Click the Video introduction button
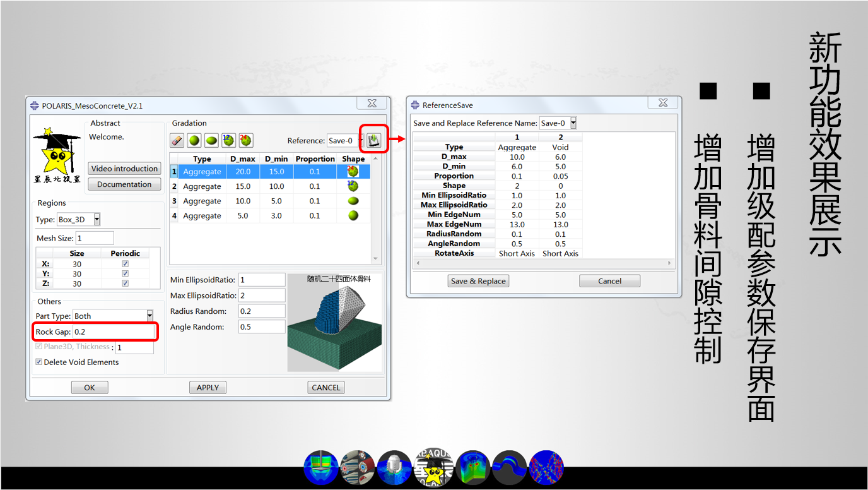Image resolution: width=868 pixels, height=490 pixels. pos(124,169)
